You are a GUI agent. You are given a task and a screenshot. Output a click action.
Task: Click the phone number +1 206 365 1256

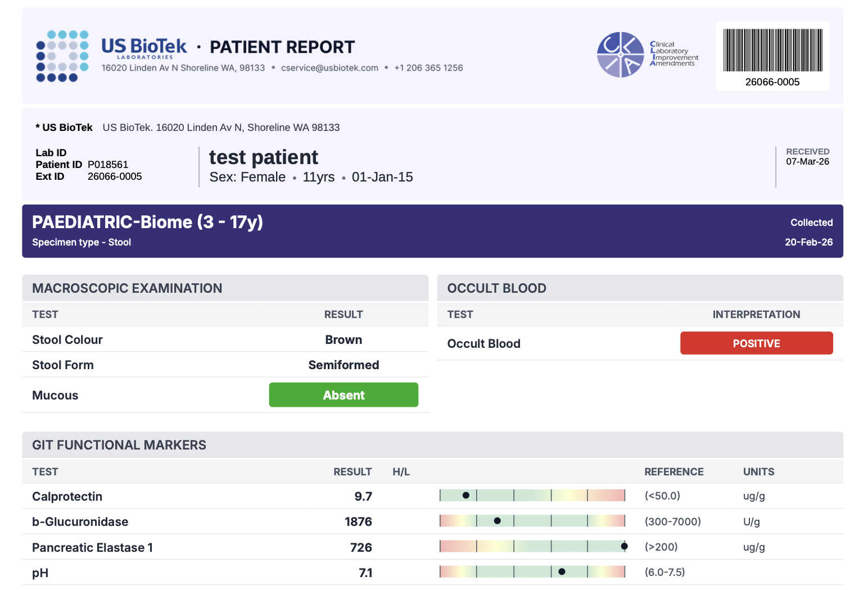428,68
